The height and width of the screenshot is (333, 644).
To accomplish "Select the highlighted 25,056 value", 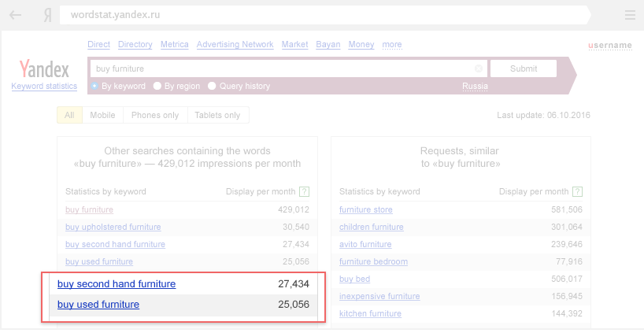I will point(294,304).
